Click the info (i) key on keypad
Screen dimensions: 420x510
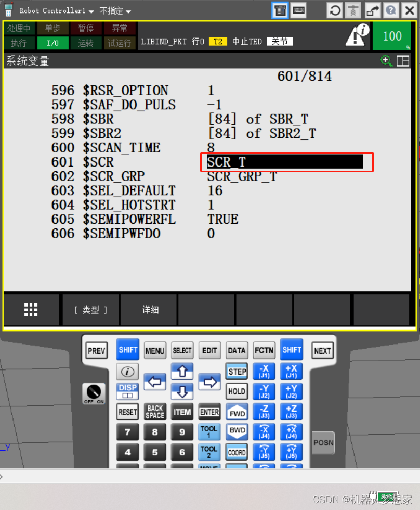pos(127,372)
